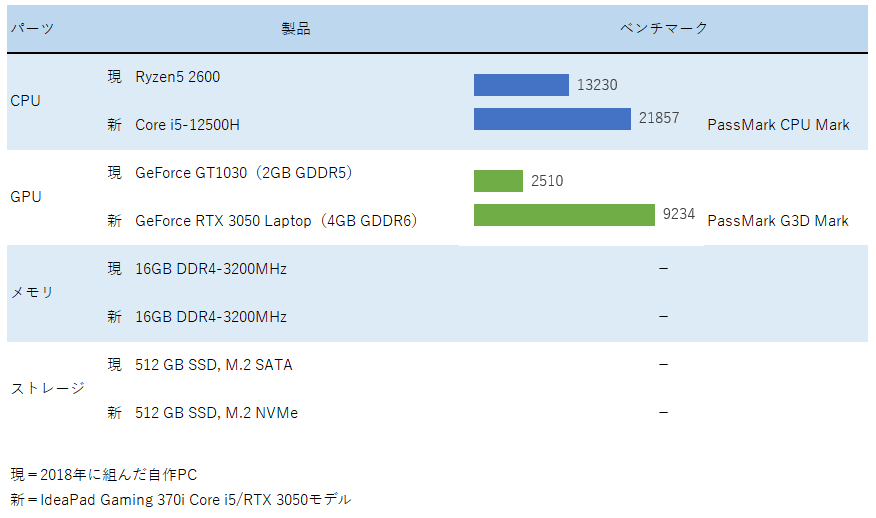Click the 512 GB SSD, M.2 SATA text
Screen dimensions: 876x518
click(213, 365)
